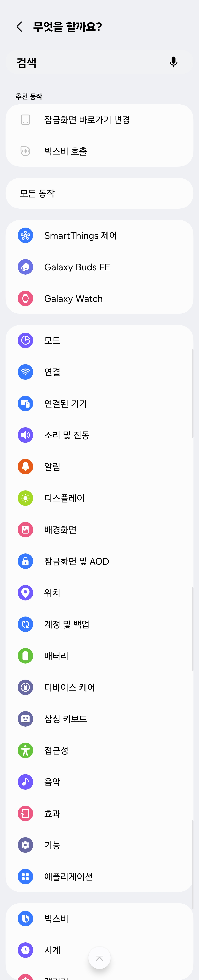This screenshot has height=980, width=199.
Task: Choose 빅스비 호출 suggested action
Action: [x=66, y=151]
